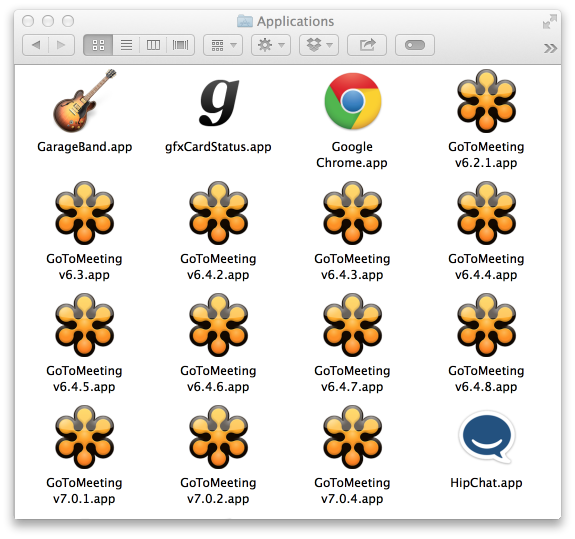Select the GoToMeeting v6.4.8.app icon
This screenshot has height=539, width=575.
point(486,325)
